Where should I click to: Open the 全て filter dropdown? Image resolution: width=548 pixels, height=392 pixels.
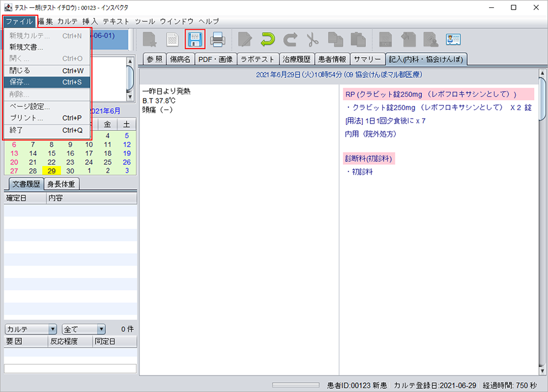coord(83,329)
